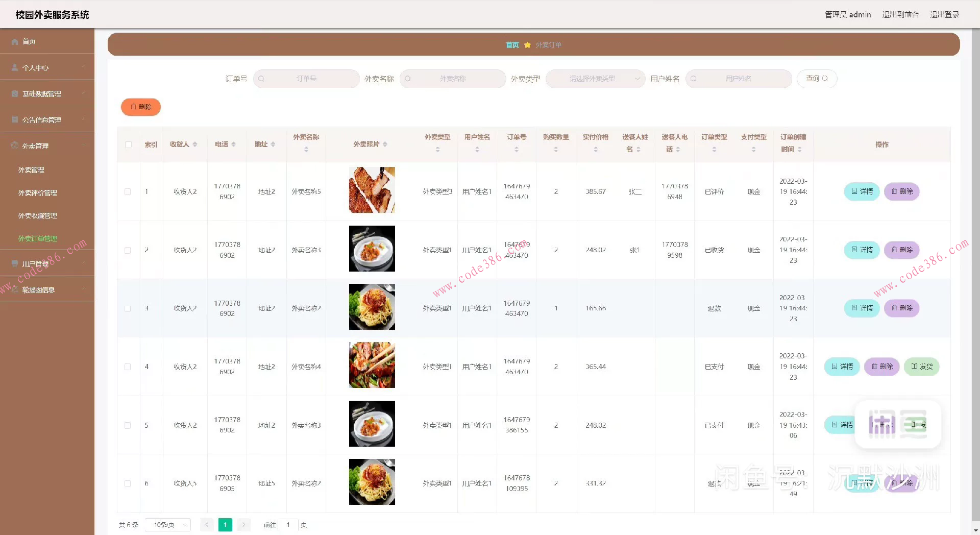This screenshot has height=535, width=980.
Task: Click the icon beside 公告信息管理
Action: (x=15, y=119)
